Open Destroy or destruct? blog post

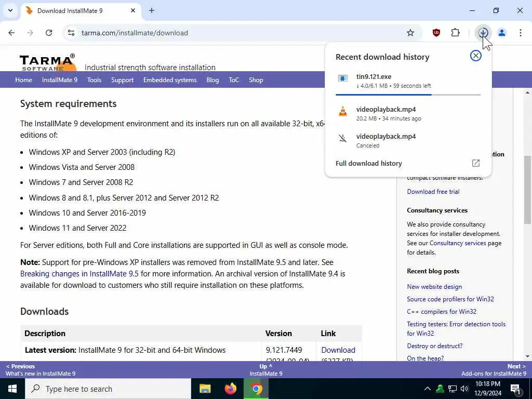tap(435, 345)
